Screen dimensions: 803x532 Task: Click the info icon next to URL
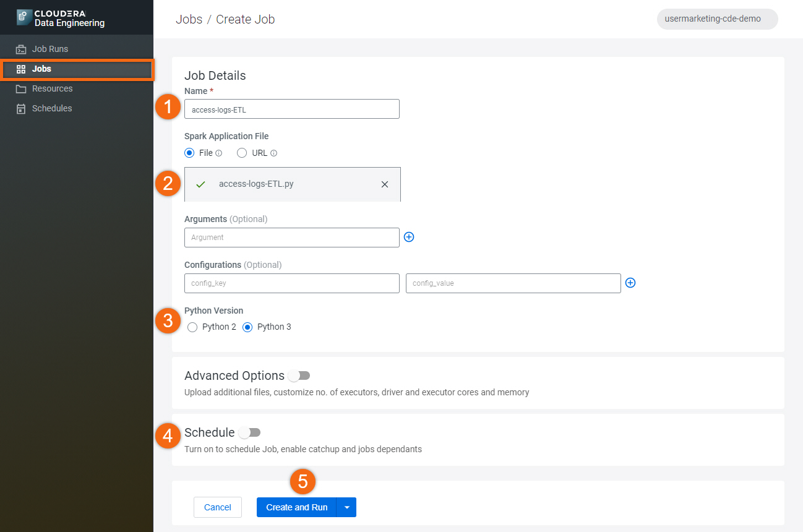point(273,153)
